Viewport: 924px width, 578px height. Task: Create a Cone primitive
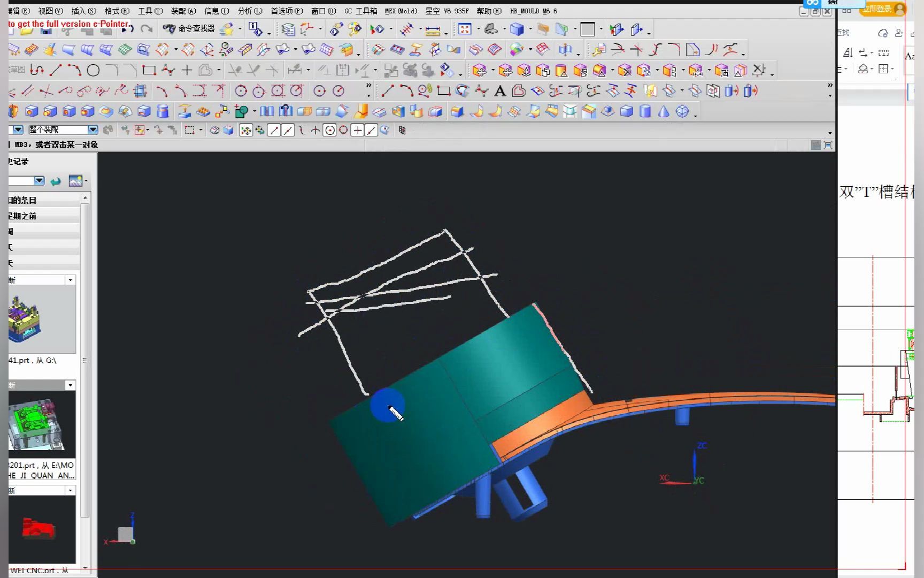(664, 111)
